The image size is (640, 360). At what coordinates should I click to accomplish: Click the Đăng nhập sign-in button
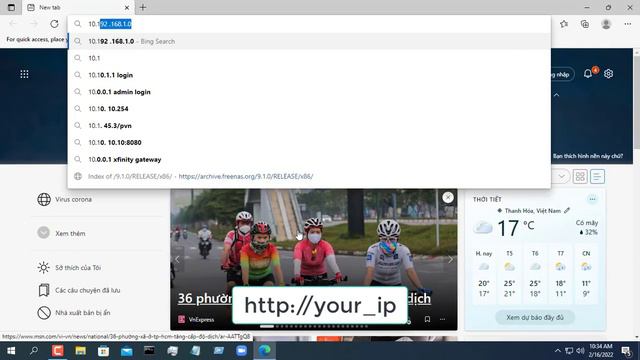(562, 74)
